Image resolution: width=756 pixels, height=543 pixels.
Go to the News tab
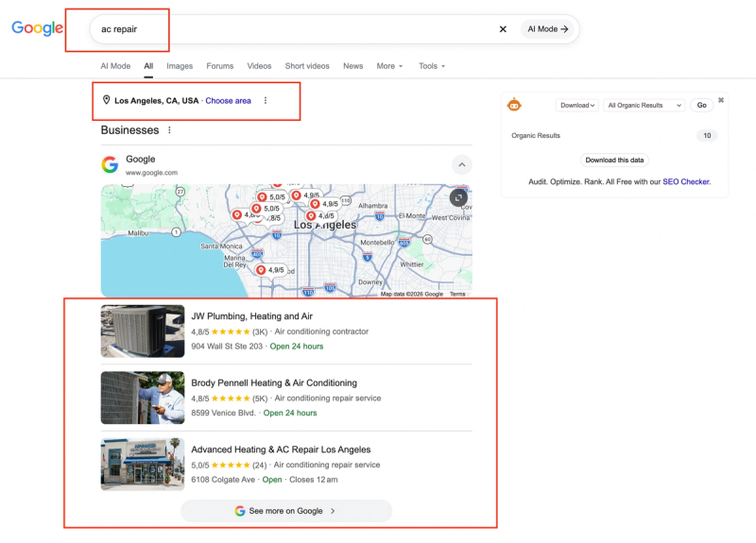point(352,66)
